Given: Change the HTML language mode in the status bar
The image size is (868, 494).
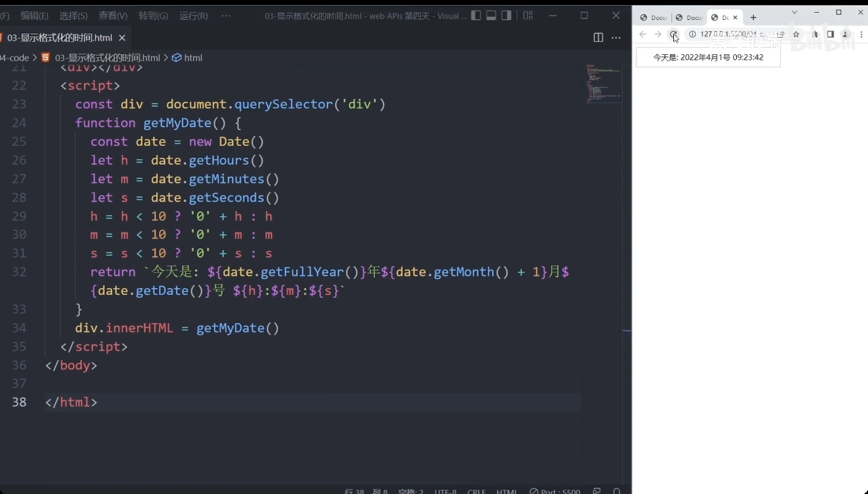Looking at the screenshot, I should pyautogui.click(x=506, y=491).
